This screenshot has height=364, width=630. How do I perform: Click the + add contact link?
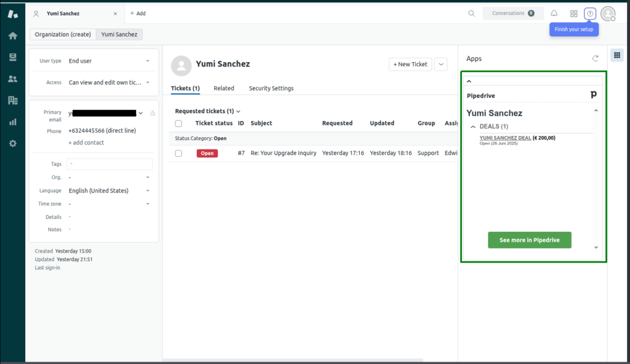click(86, 143)
